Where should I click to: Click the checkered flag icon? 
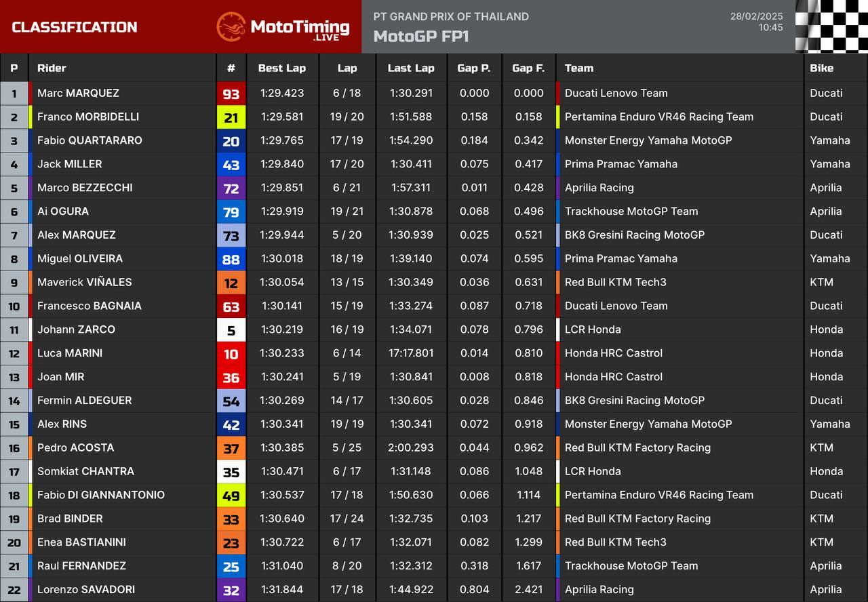tap(831, 26)
